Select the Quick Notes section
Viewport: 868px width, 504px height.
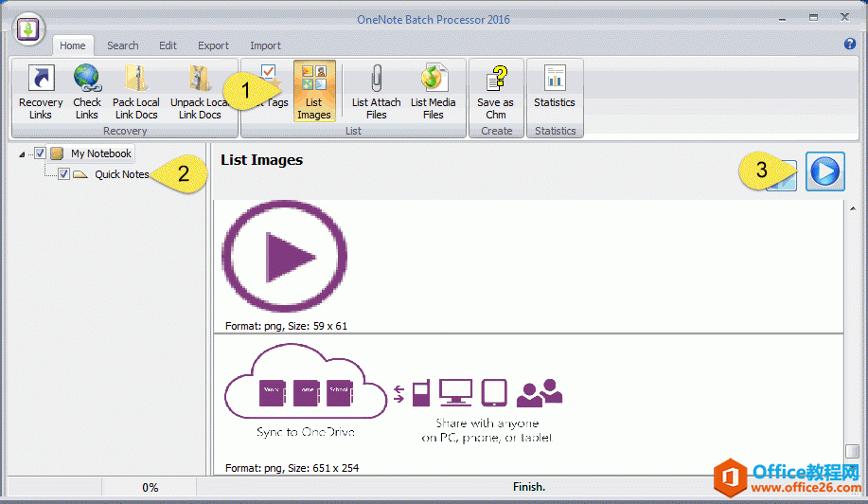122,174
